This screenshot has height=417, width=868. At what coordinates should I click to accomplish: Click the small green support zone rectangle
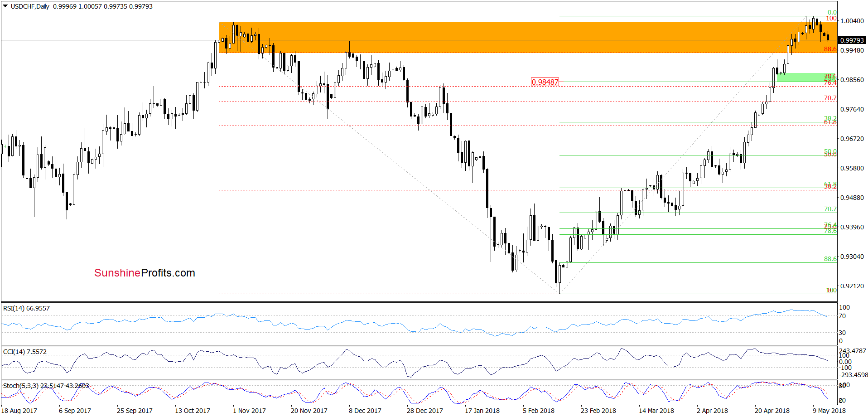806,77
